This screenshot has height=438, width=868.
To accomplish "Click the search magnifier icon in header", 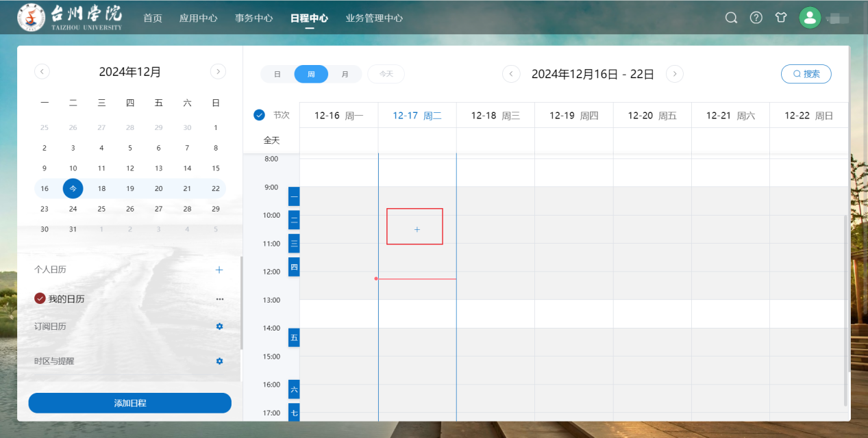I will click(731, 18).
